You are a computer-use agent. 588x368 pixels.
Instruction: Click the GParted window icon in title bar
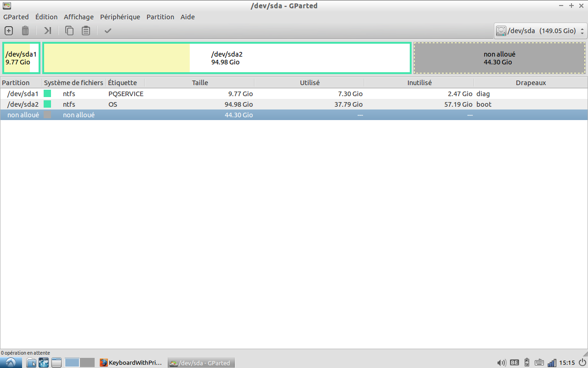(7, 6)
